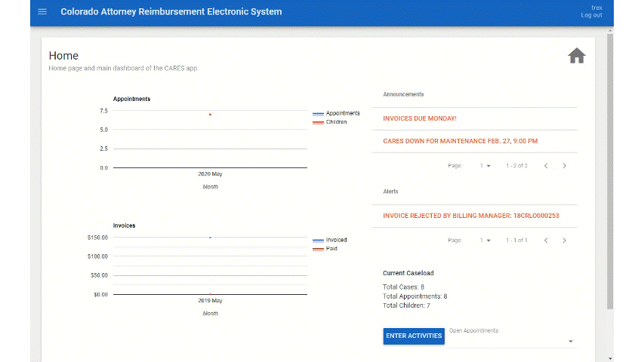
Task: Click the 1 - 1 of 1 pagination text
Action: (516, 241)
